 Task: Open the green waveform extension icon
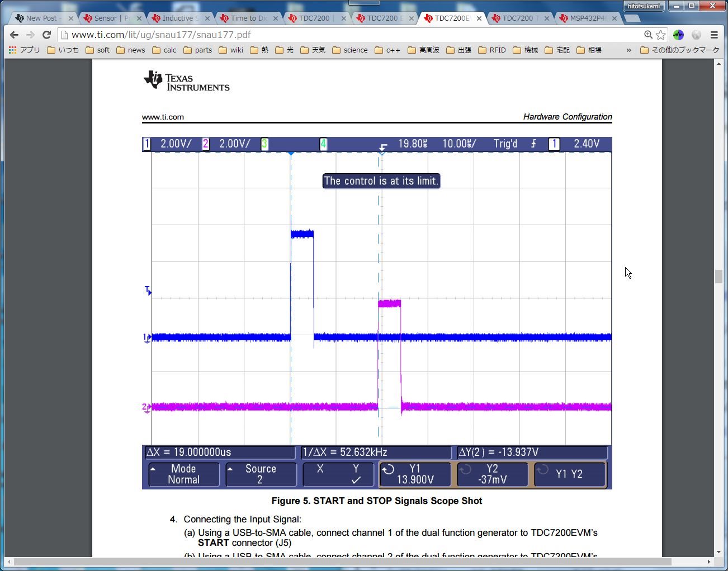coord(678,35)
